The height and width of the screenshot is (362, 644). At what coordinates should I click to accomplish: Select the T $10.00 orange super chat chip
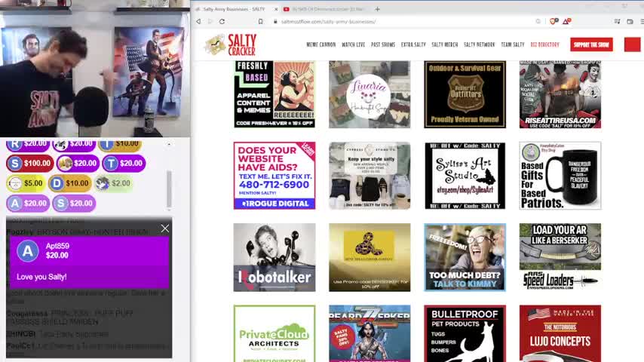click(x=119, y=144)
